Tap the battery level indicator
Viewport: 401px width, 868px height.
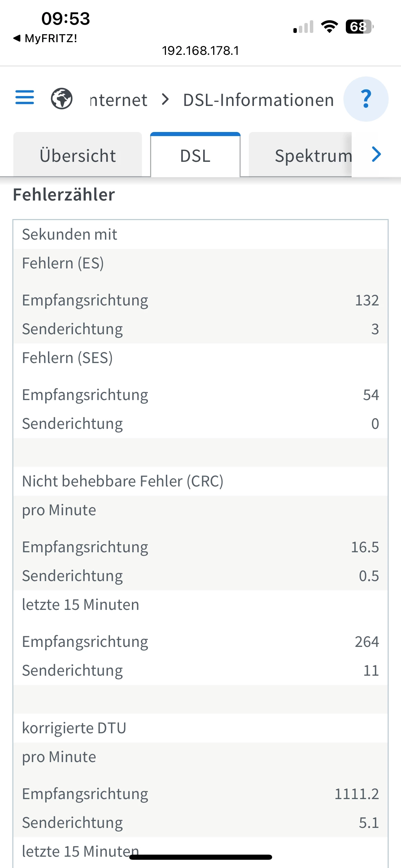[359, 26]
